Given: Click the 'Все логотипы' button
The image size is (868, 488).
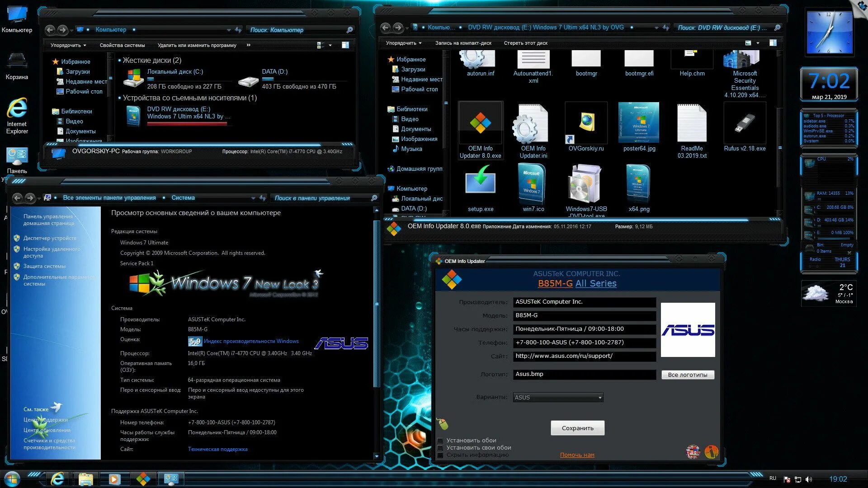Looking at the screenshot, I should (687, 375).
